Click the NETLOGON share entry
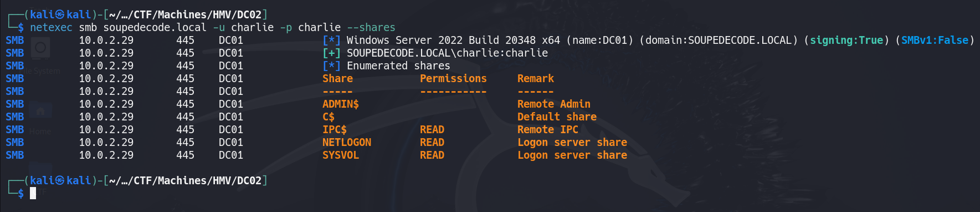Viewport: 980px width, 212px height. coord(347,142)
